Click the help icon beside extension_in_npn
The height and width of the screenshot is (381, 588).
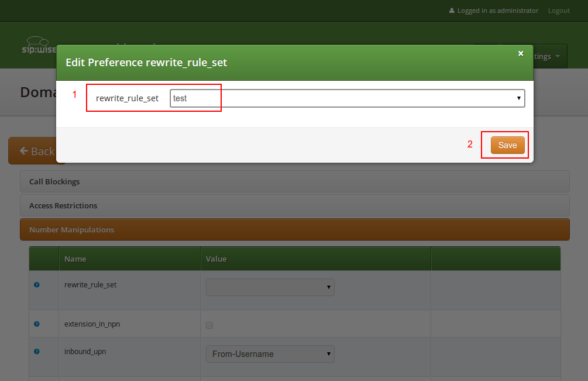[36, 324]
